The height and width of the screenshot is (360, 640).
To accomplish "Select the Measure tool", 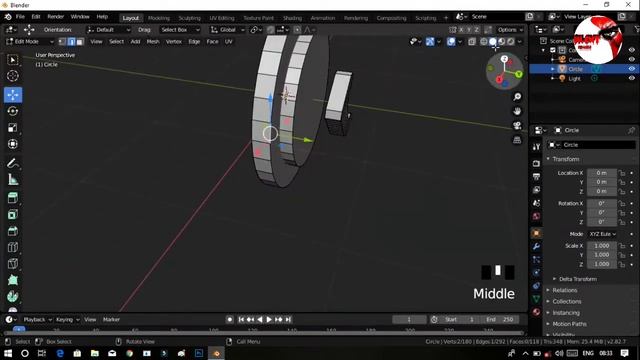I will pos(13,179).
